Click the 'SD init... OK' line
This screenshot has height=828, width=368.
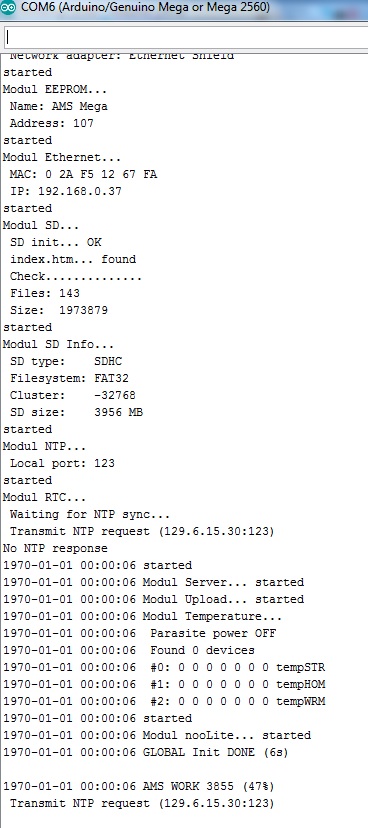click(55, 242)
